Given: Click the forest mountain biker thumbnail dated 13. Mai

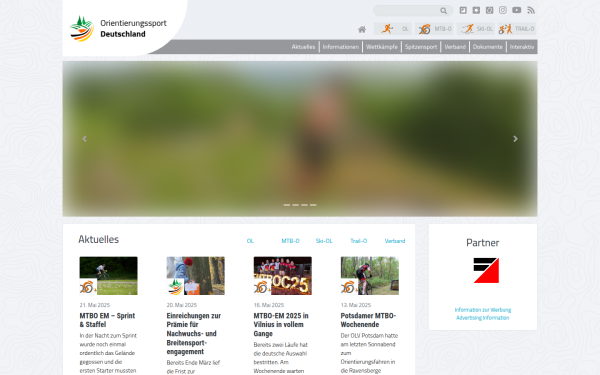Looking at the screenshot, I should [370, 276].
